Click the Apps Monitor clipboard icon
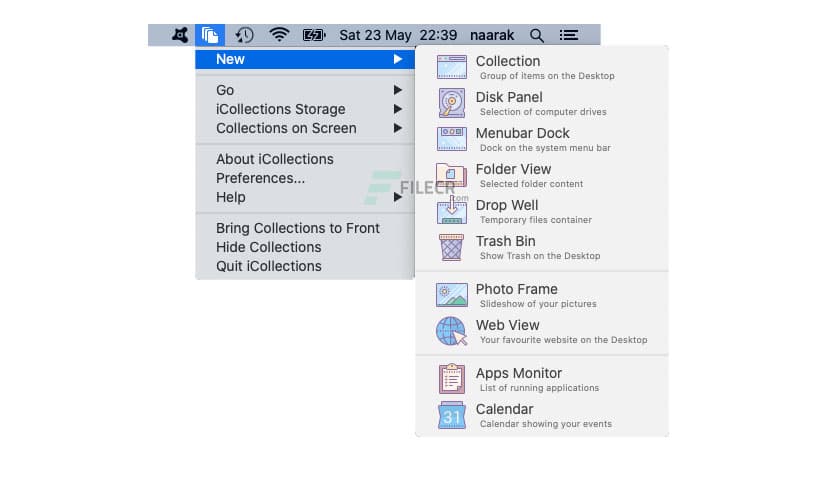Viewport: 836px width, 484px height. (452, 378)
